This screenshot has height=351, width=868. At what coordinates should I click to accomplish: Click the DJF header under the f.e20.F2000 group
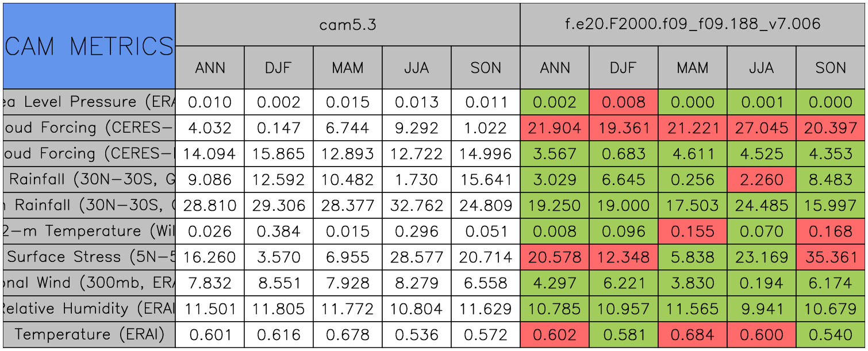point(623,68)
